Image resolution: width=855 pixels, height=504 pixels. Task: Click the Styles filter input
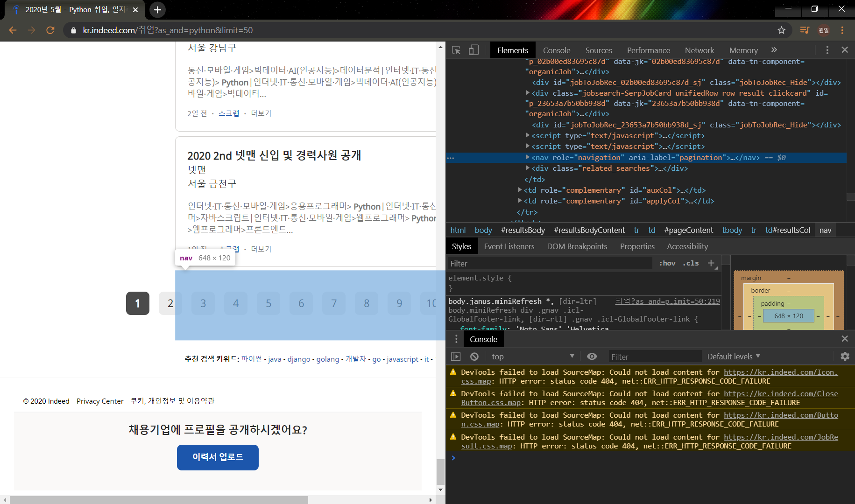pos(550,264)
